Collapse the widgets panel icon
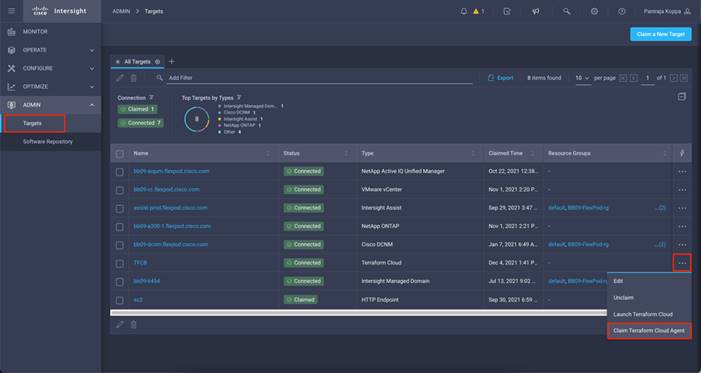Screen dimensions: 701x373 [682, 97]
